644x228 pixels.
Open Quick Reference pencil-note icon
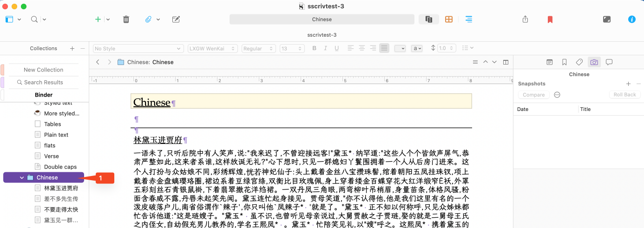tap(176, 20)
